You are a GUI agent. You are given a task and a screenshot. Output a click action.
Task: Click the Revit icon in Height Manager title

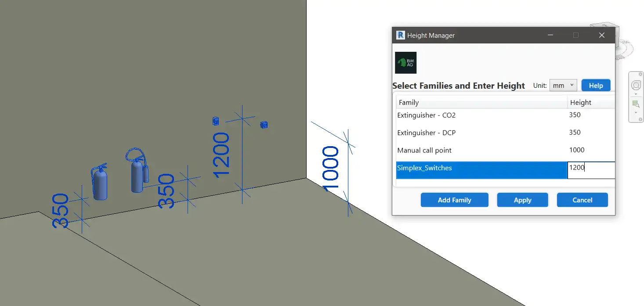(x=400, y=35)
